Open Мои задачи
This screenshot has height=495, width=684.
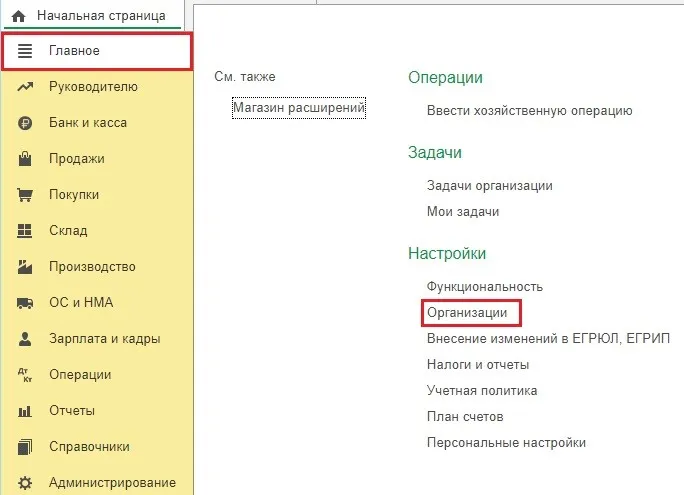click(x=463, y=212)
